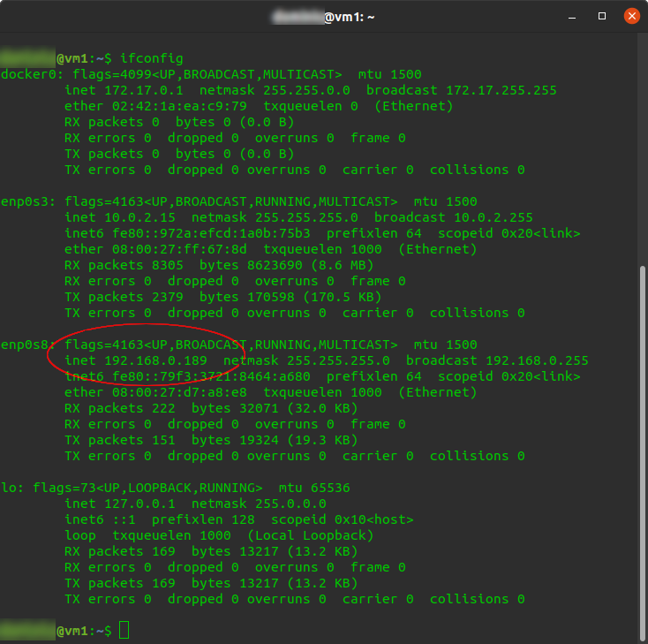Screen dimensions: 648x644
Task: Click loopback netmask '255.0.0.0'
Action: (290, 504)
